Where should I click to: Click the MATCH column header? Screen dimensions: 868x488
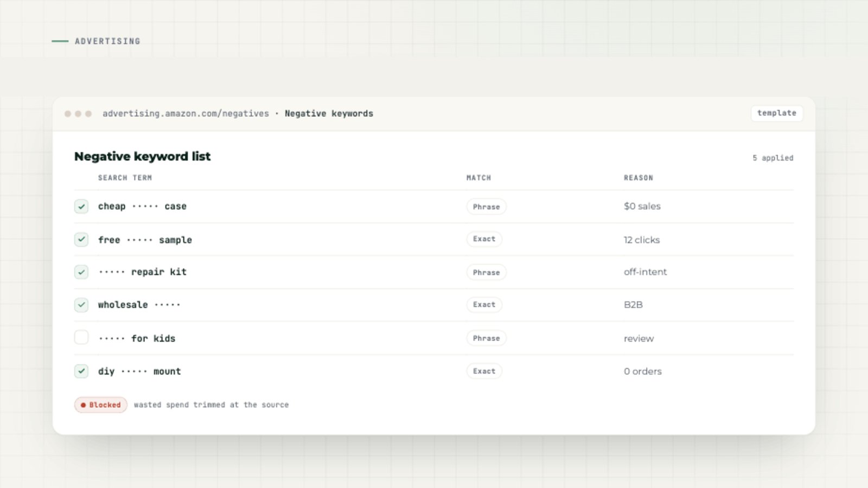tap(478, 178)
